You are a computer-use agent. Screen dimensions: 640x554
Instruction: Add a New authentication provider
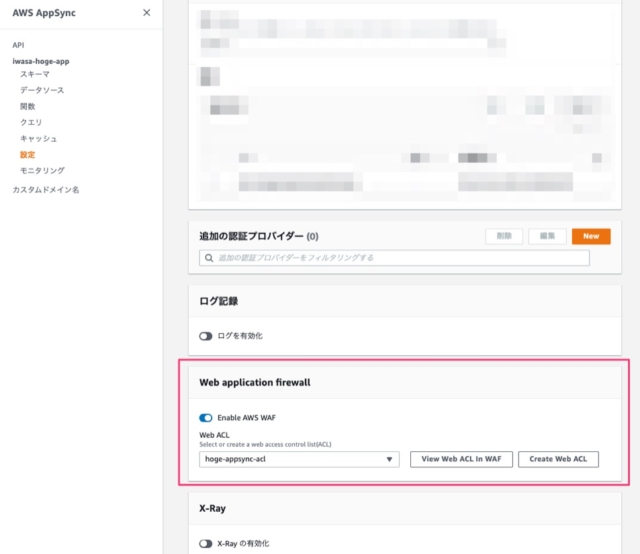tap(591, 236)
